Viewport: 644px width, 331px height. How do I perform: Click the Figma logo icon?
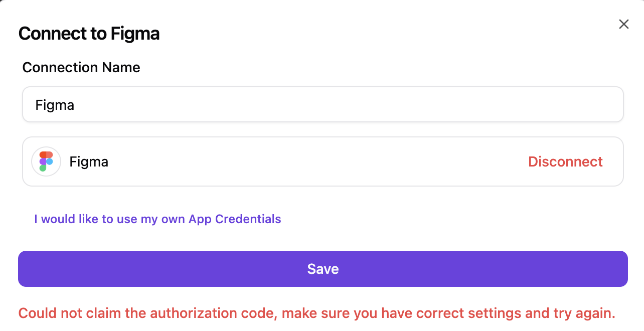(46, 161)
